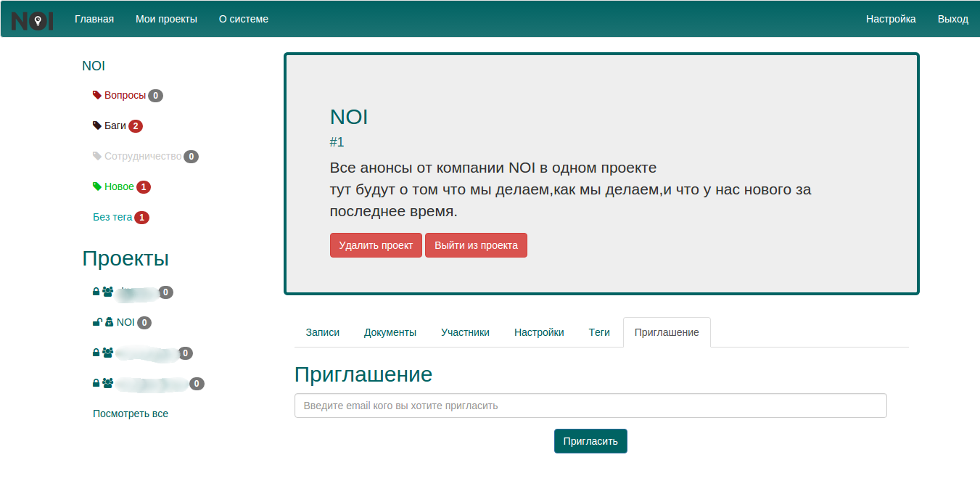The image size is (980, 481).
Task: Open the NOI project in Проекты list
Action: (x=125, y=322)
